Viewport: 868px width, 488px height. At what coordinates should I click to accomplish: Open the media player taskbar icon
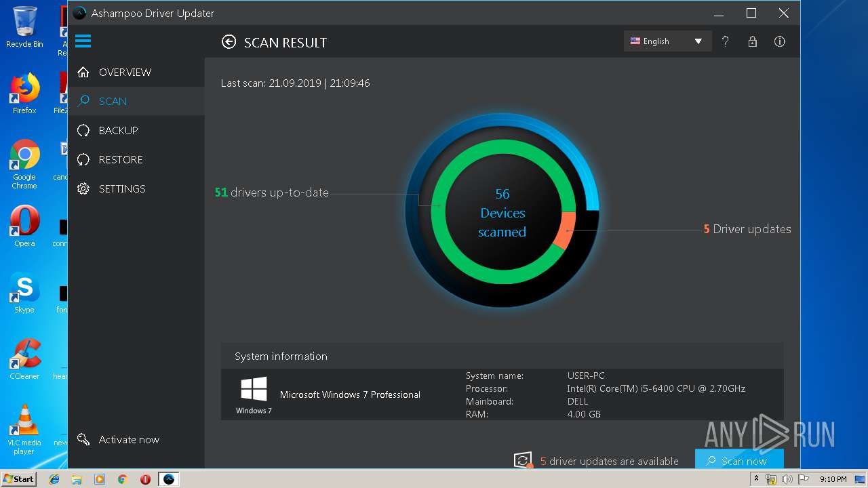100,479
